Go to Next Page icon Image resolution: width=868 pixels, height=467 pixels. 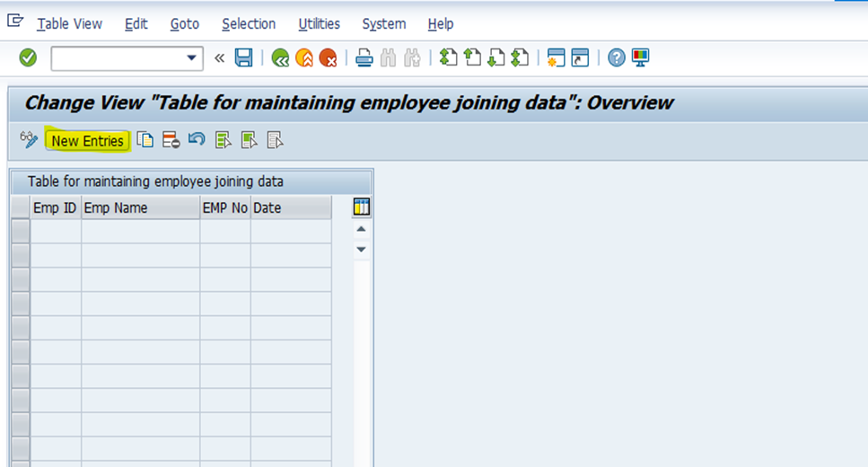tap(495, 57)
